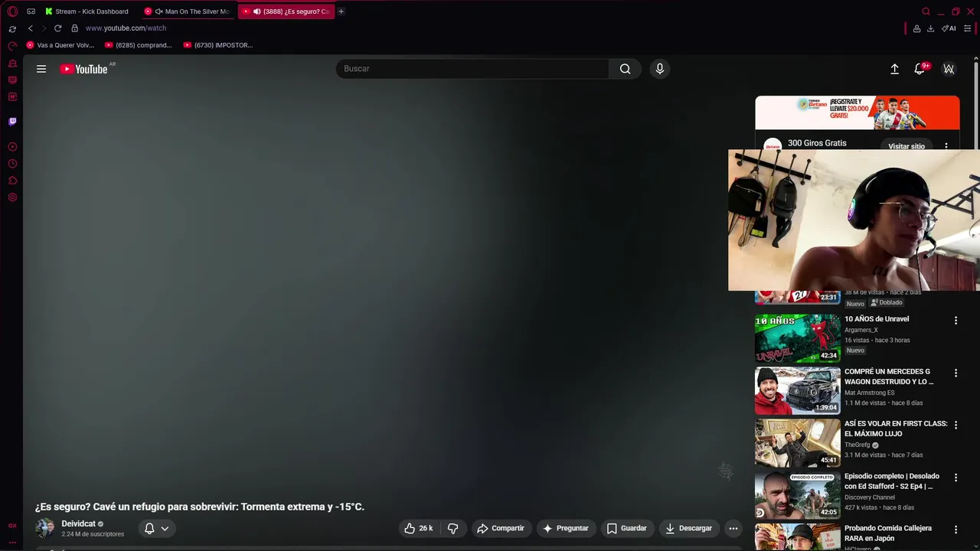Unmute the Man On The Silver Mo tab

point(159,11)
